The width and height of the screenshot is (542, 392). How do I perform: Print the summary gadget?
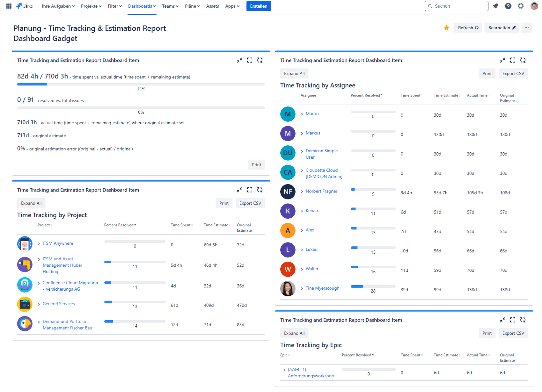pos(256,165)
